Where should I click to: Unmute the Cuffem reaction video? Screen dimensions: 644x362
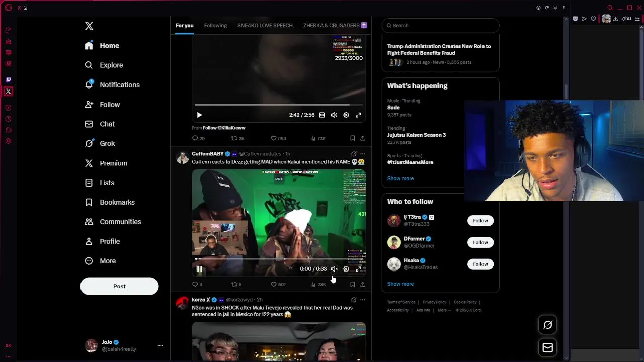click(x=334, y=269)
